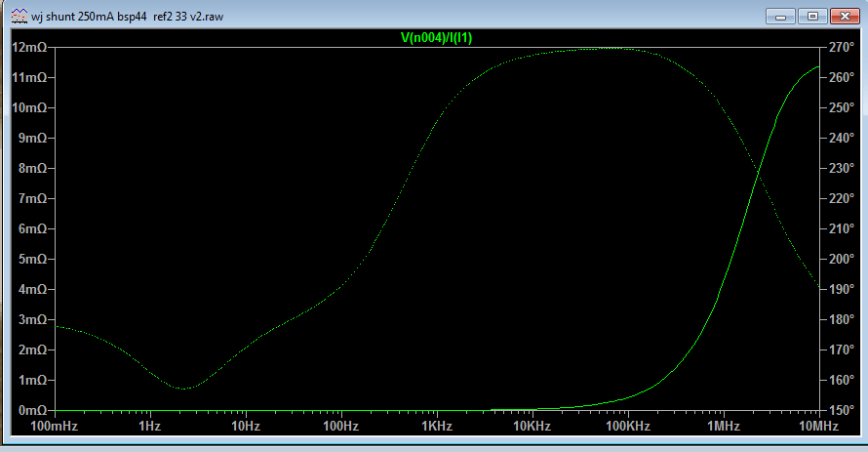Close the waveform window
This screenshot has height=452, width=868.
pyautogui.click(x=845, y=17)
